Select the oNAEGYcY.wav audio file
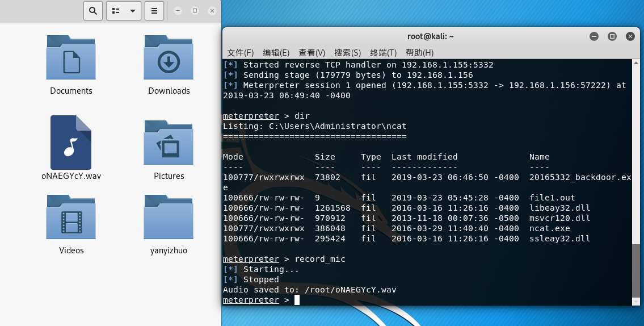 (71, 142)
